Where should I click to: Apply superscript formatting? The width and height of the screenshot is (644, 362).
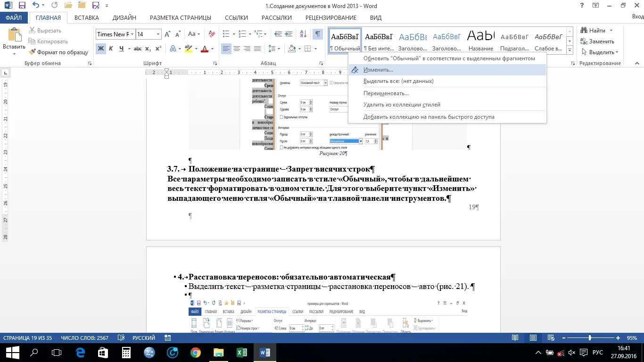pos(158,49)
